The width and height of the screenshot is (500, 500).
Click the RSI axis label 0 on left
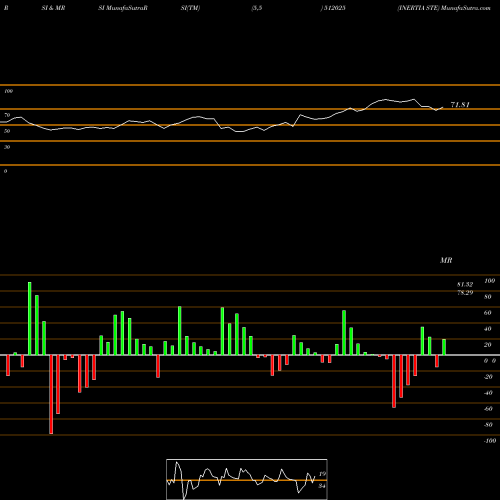point(5,171)
